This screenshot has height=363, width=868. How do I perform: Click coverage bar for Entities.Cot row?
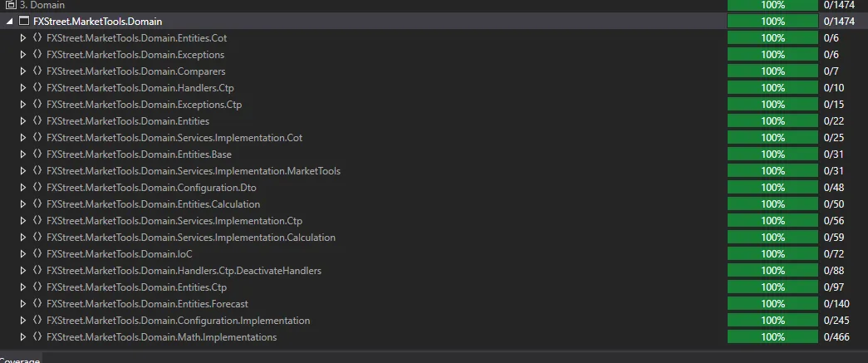[x=772, y=38]
